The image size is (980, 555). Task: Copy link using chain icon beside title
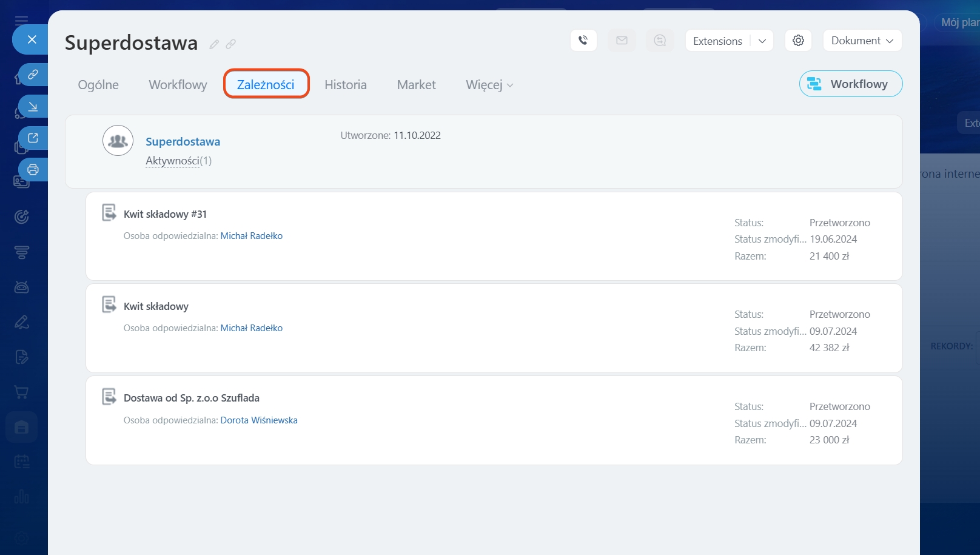coord(231,44)
